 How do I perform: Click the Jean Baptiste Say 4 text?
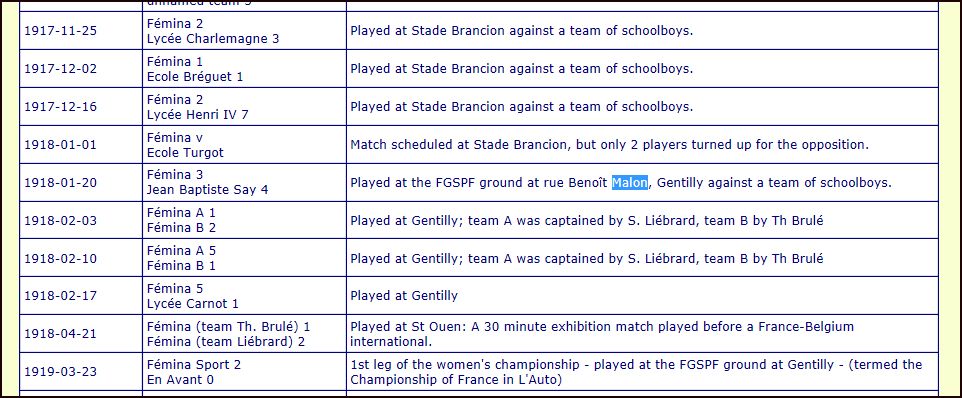[x=207, y=190]
